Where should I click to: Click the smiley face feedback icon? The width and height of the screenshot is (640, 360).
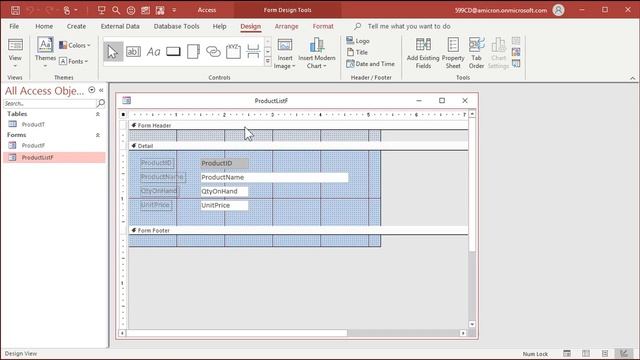pos(131,10)
